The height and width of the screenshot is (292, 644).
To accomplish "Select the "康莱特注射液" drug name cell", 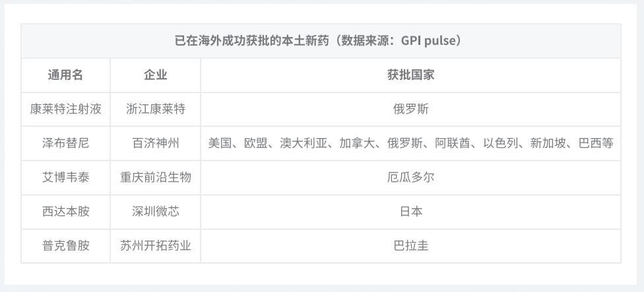I will [x=65, y=109].
